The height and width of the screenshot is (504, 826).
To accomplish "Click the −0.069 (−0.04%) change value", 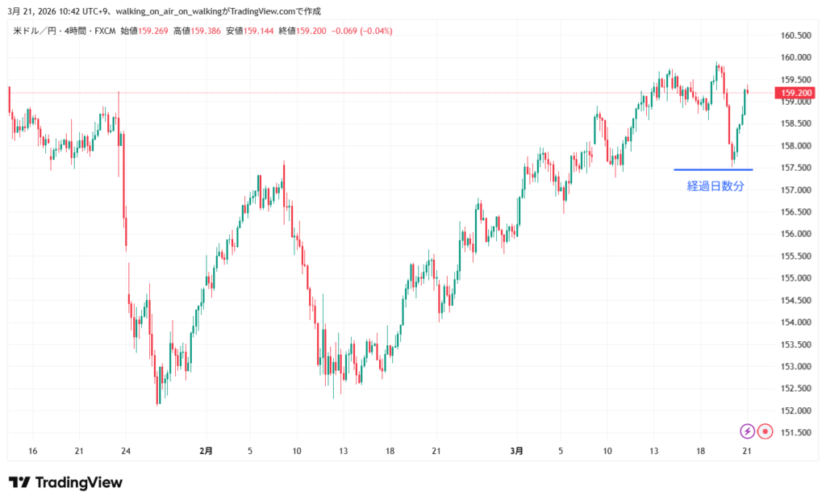I will pyautogui.click(x=356, y=31).
